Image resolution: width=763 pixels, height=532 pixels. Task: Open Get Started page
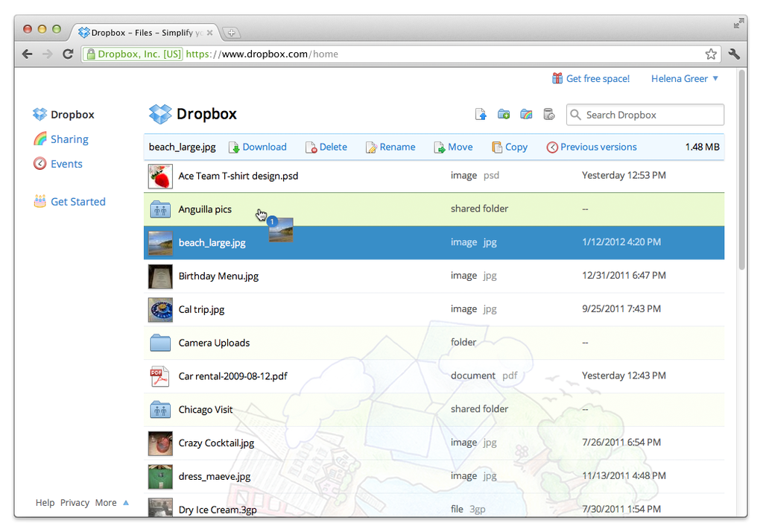coord(77,201)
